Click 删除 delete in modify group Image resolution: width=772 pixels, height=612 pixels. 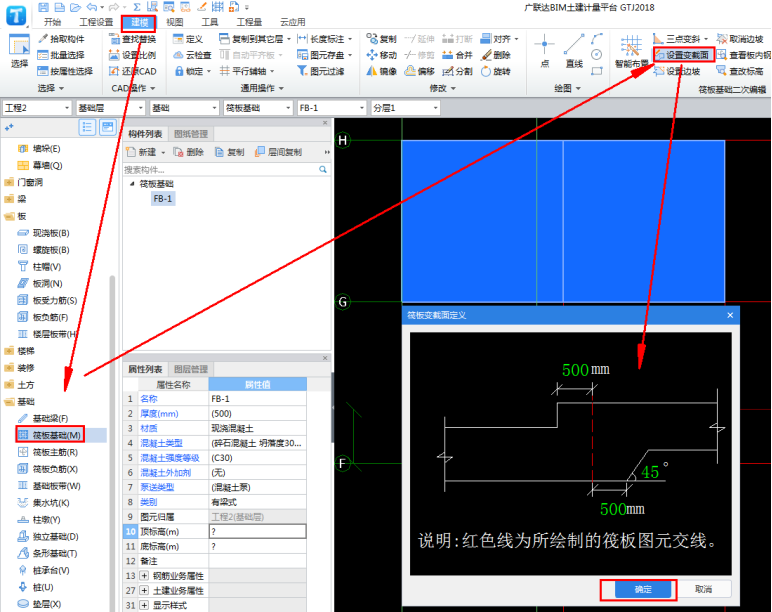495,55
